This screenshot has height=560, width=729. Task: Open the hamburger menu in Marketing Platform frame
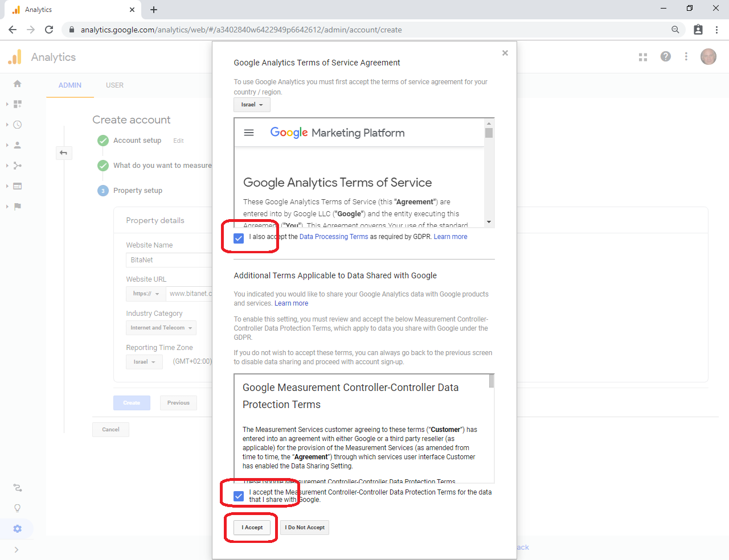(x=249, y=133)
